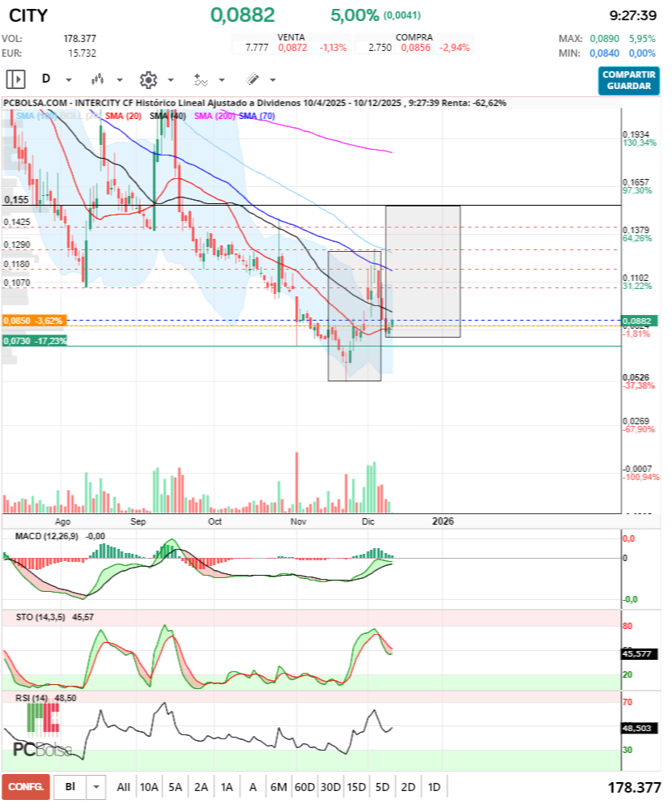Open chart settings gear icon
Image resolution: width=672 pixels, height=804 pixels.
(148, 79)
